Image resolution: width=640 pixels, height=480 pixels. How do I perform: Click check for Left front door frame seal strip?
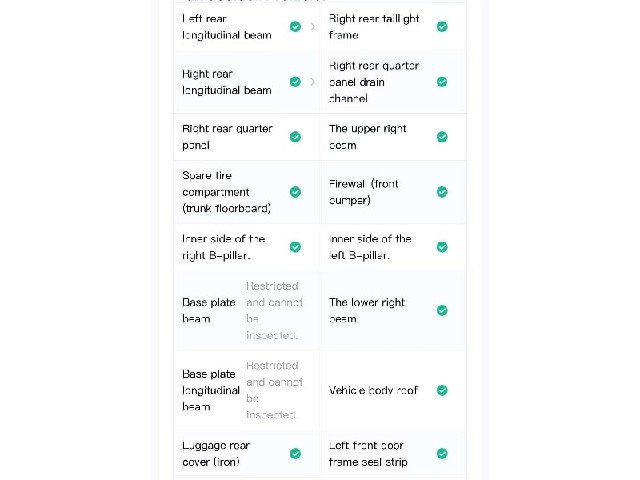coord(442,453)
